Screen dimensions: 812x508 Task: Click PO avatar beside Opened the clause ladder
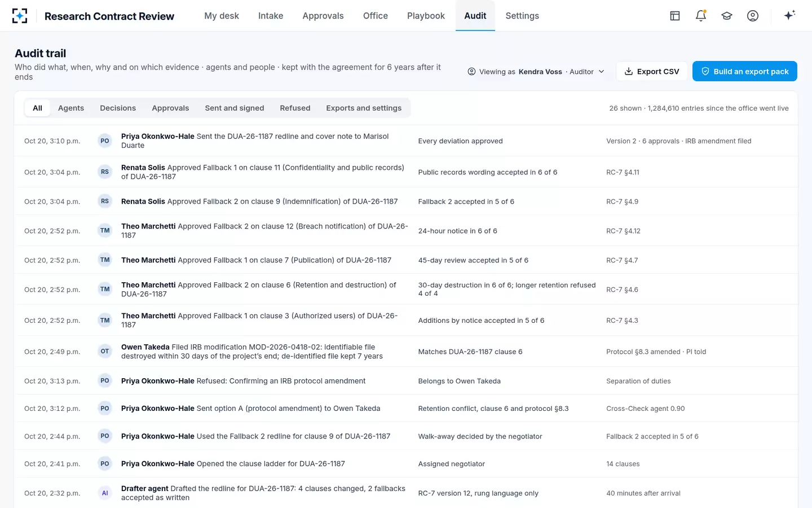point(105,464)
